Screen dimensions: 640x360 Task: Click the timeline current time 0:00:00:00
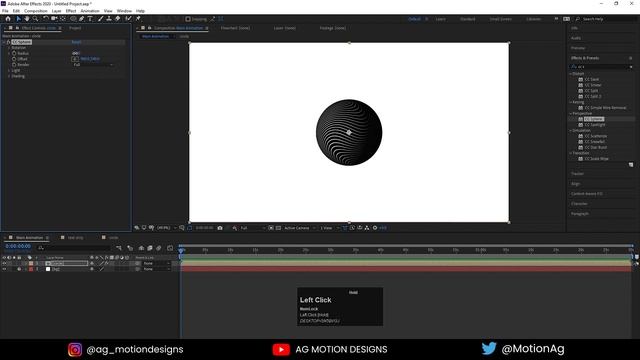coord(18,246)
